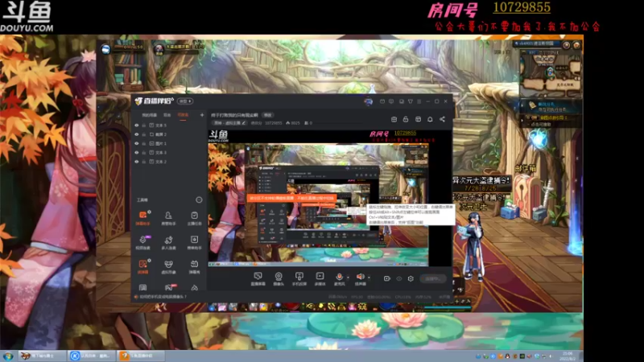The height and width of the screenshot is (362, 644).
Task: Edit the stream category tag with pencil
Action: pos(229,123)
